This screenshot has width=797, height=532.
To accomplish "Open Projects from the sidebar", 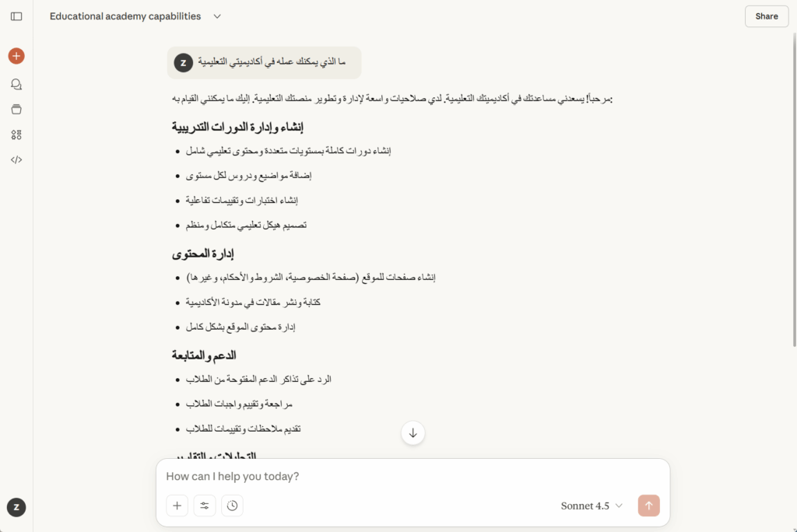I will coord(16,110).
